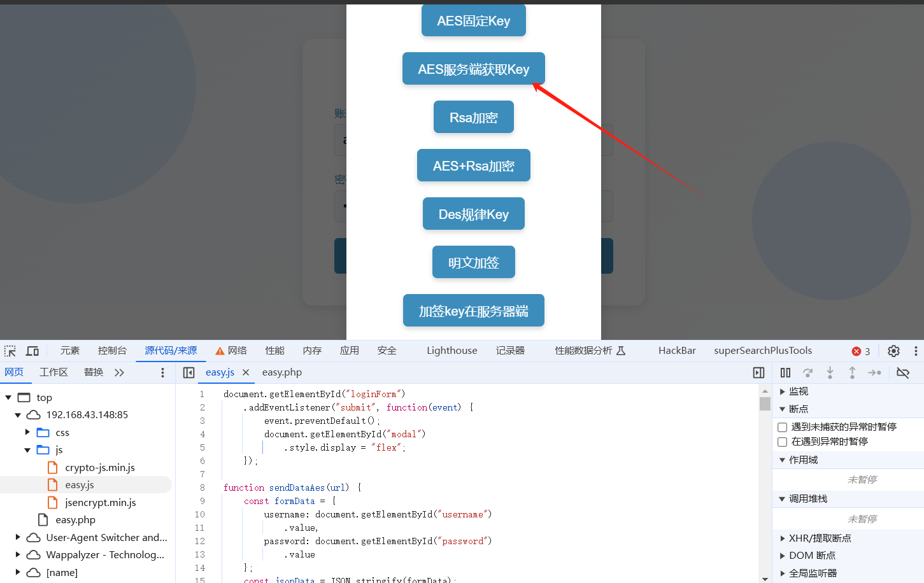This screenshot has width=924, height=583.
Task: Hide the debugger sidebar toggle icon
Action: [758, 372]
